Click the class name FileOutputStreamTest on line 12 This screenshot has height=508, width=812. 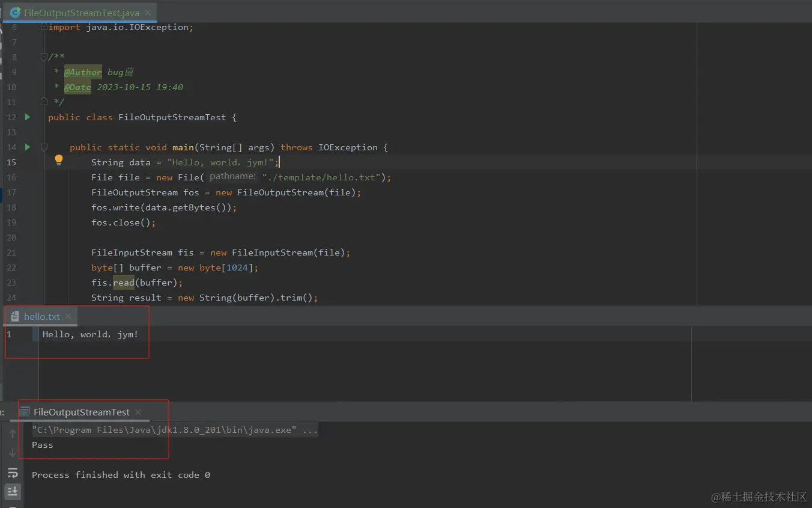coord(172,117)
